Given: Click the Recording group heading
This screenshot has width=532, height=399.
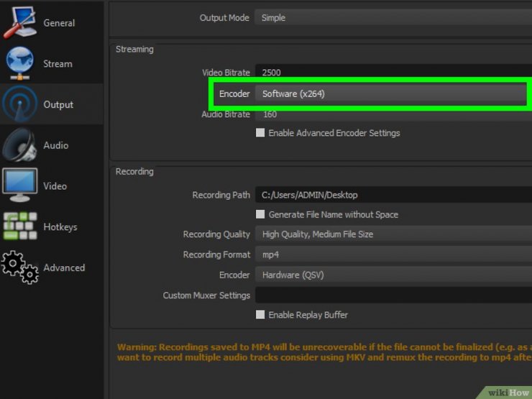Looking at the screenshot, I should pos(134,172).
